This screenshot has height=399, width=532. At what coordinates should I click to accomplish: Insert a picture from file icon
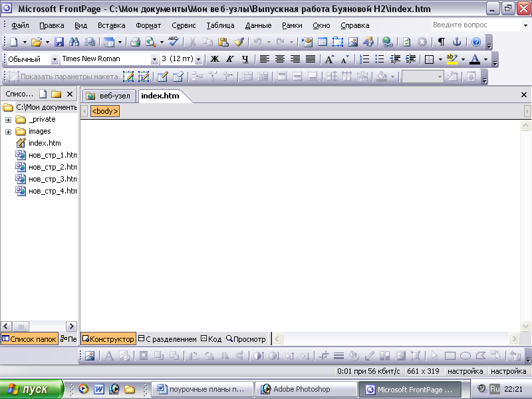(353, 42)
